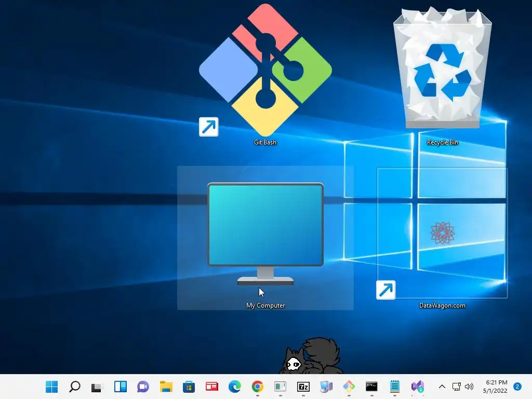Switch to Git Bash on the taskbar
The height and width of the screenshot is (399, 532).
349,387
